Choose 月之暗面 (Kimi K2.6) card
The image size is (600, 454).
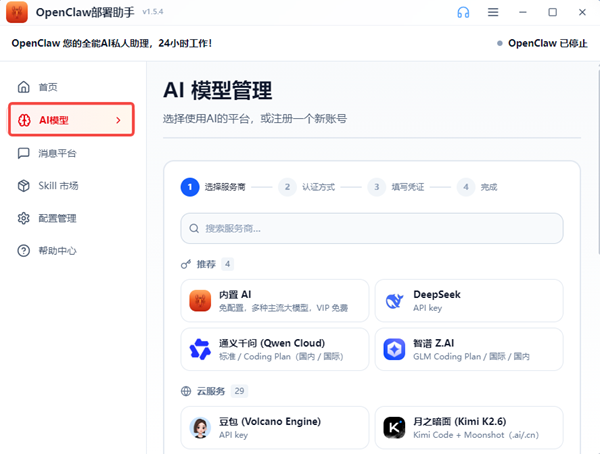coord(469,428)
